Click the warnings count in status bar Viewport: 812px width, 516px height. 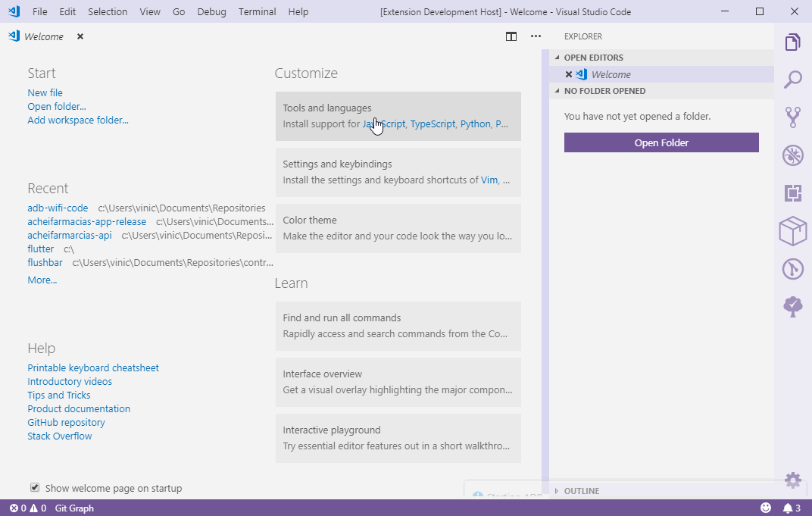(x=38, y=508)
